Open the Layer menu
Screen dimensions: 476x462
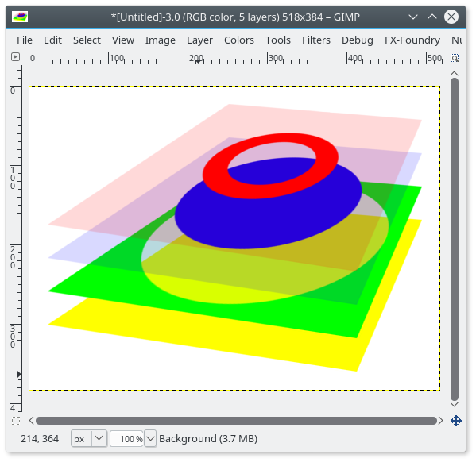(x=199, y=40)
